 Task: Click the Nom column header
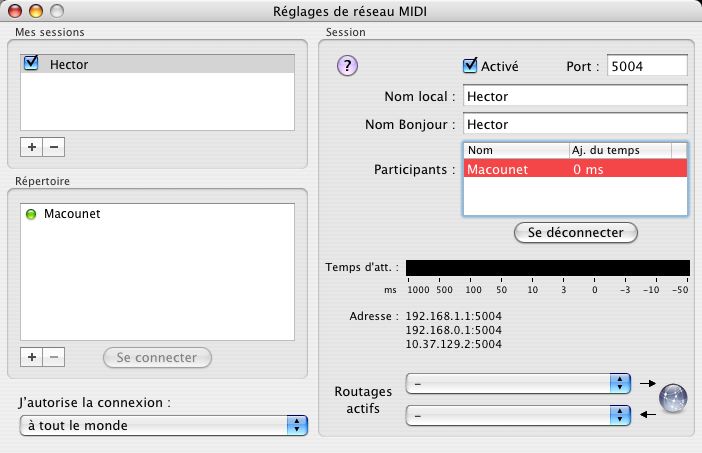(x=515, y=150)
